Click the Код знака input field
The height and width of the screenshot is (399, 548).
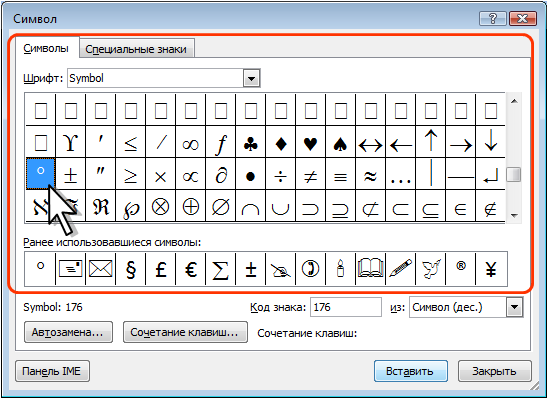(346, 307)
